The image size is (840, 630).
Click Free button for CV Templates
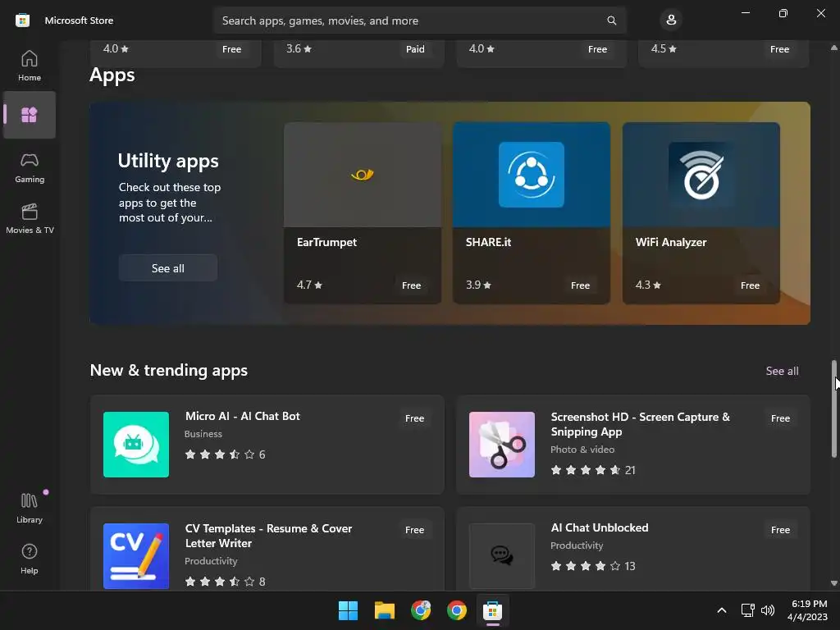coord(414,529)
